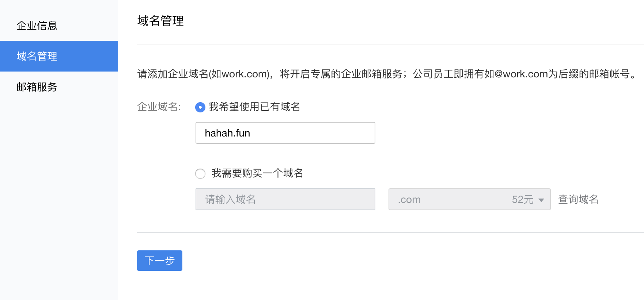Click the 查询域名 link
644x300 pixels.
[x=577, y=199]
